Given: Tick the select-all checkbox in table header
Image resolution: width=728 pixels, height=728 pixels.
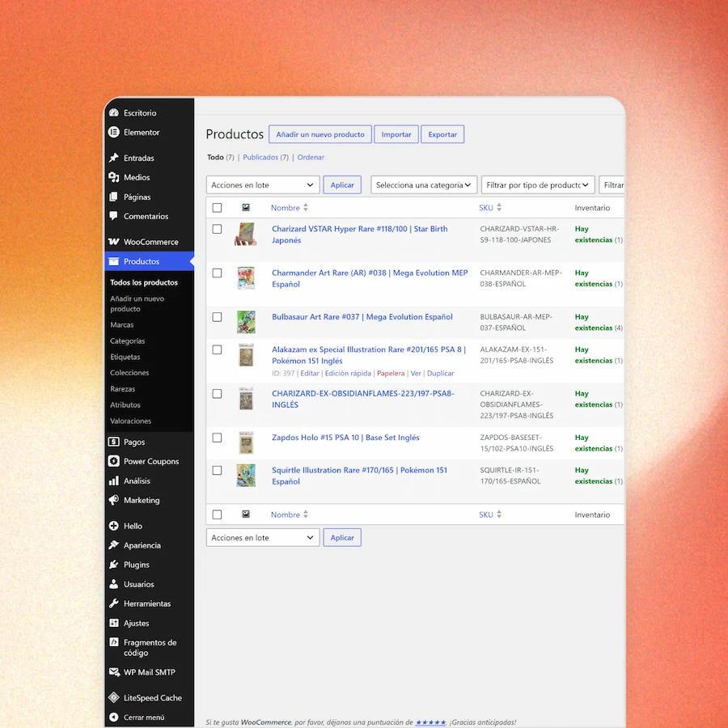Looking at the screenshot, I should click(217, 208).
